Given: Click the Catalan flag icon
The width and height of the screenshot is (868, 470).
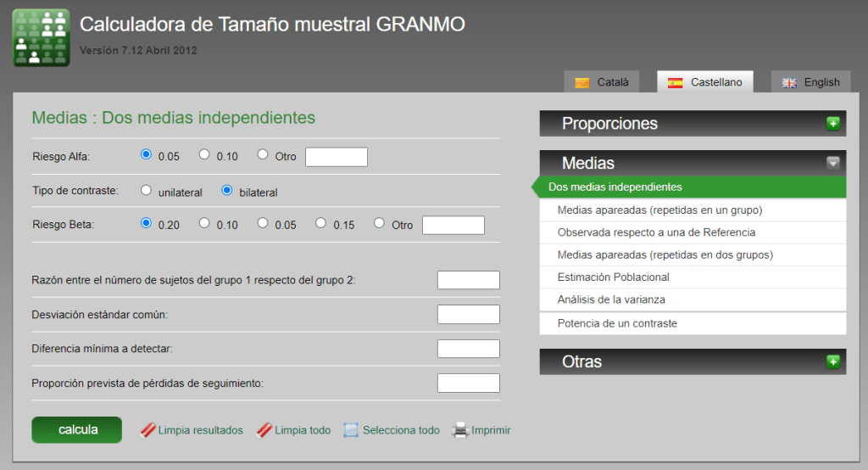Looking at the screenshot, I should coord(582,82).
